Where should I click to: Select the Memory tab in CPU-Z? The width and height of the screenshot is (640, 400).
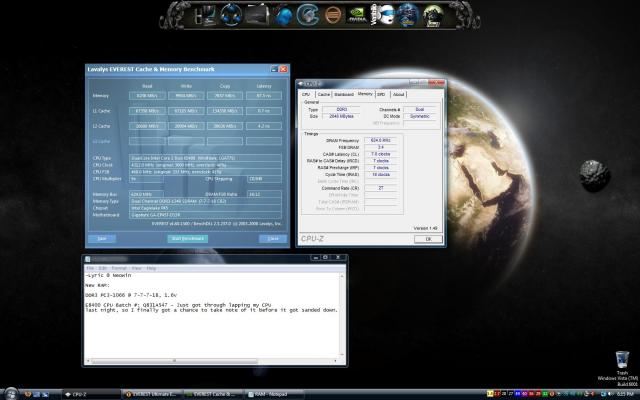coord(365,94)
